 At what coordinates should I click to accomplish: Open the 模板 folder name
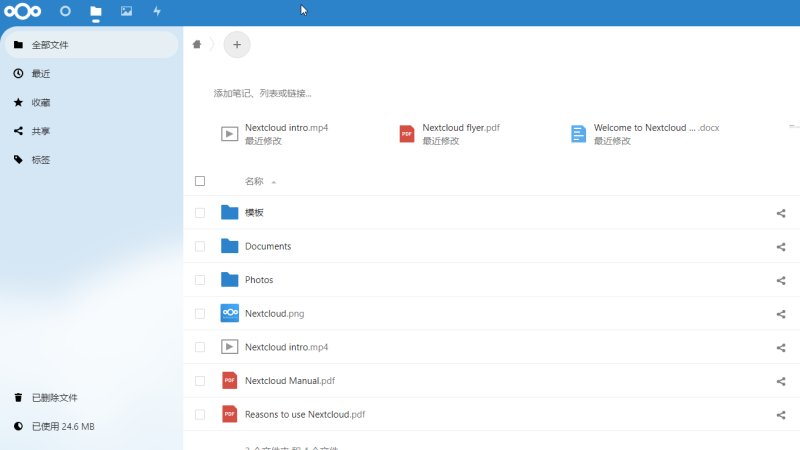pos(254,213)
